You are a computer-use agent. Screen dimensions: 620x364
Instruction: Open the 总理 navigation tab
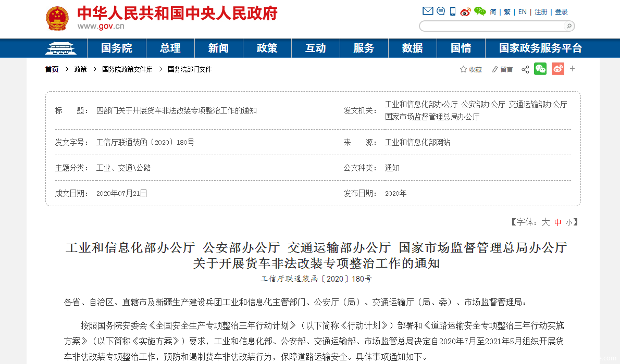point(170,48)
